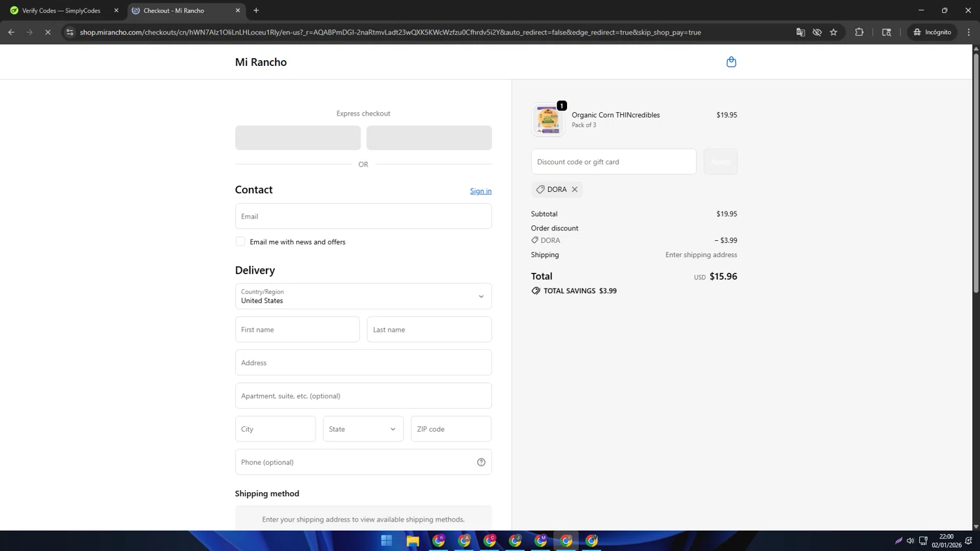Image resolution: width=980 pixels, height=551 pixels.
Task: Bookmark this page with the star icon
Action: click(834, 32)
